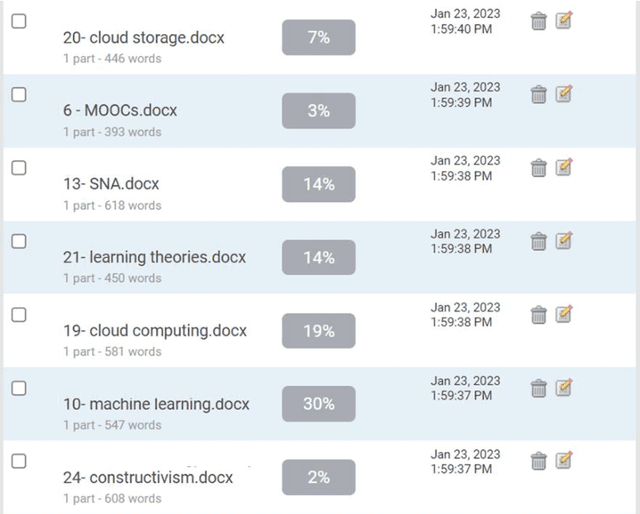The image size is (640, 514).
Task: Edit the cloud computing.docx entry
Action: pyautogui.click(x=564, y=314)
